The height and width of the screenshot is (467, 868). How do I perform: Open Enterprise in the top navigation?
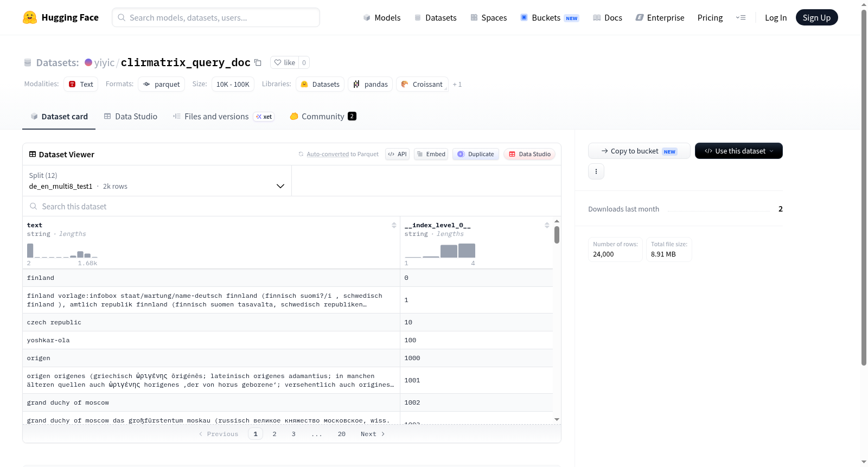pos(660,17)
